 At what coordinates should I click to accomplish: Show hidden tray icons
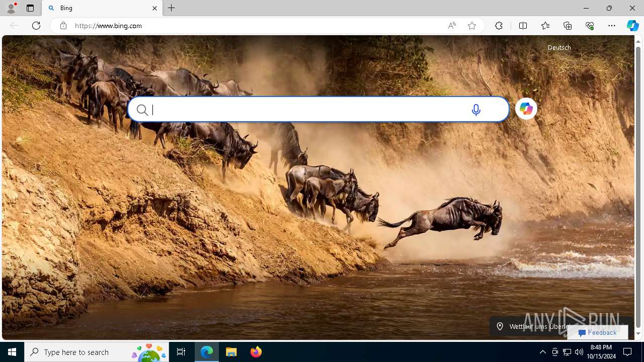tap(542, 352)
